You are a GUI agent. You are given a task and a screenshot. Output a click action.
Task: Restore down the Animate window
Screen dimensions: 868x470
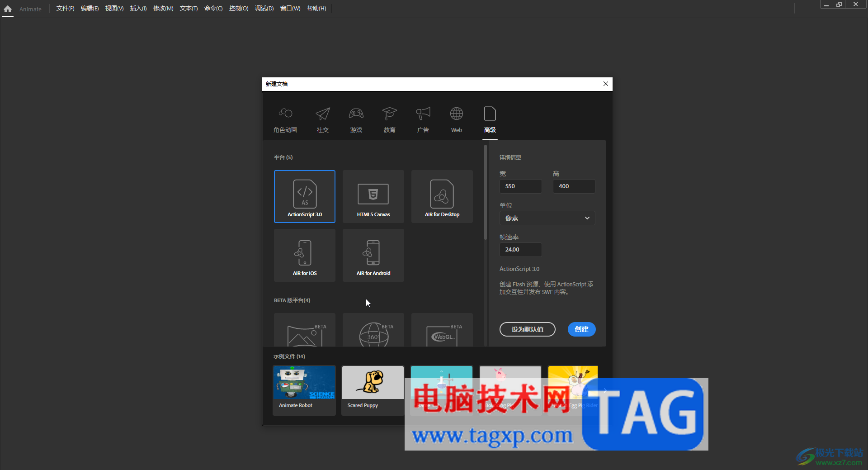click(x=839, y=5)
